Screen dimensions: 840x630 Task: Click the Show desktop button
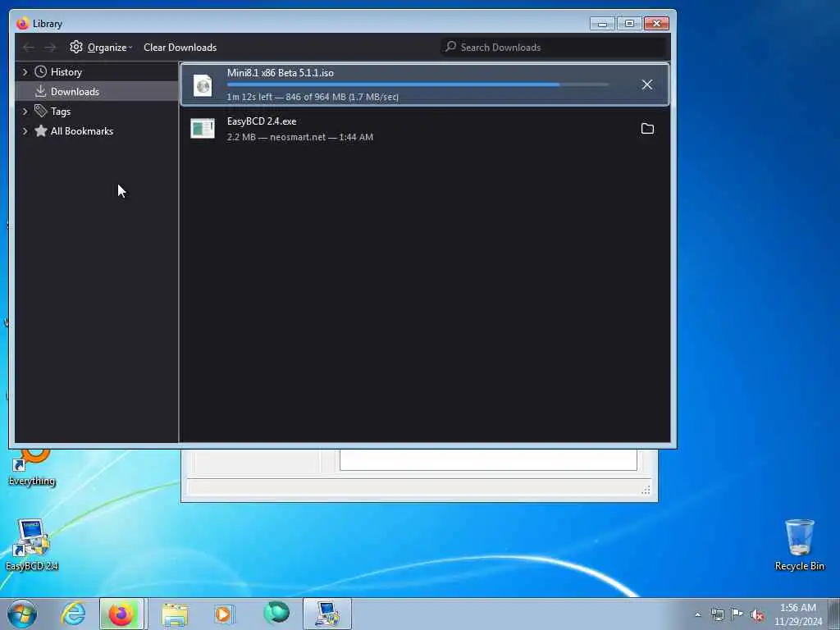(834, 614)
